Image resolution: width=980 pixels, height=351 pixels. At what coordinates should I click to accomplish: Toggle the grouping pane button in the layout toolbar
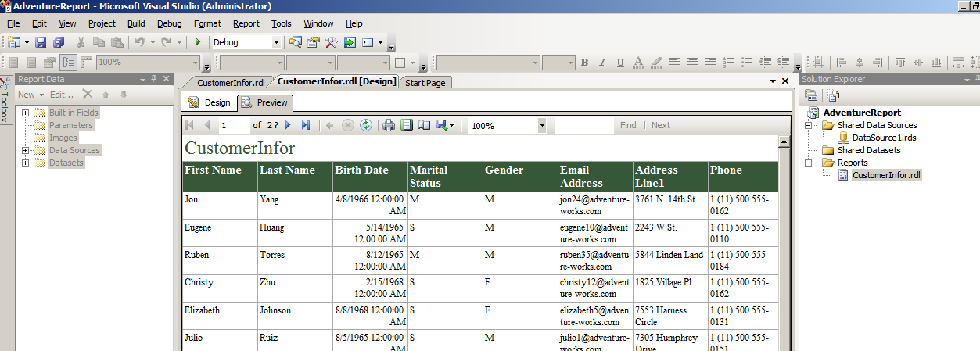click(x=69, y=63)
